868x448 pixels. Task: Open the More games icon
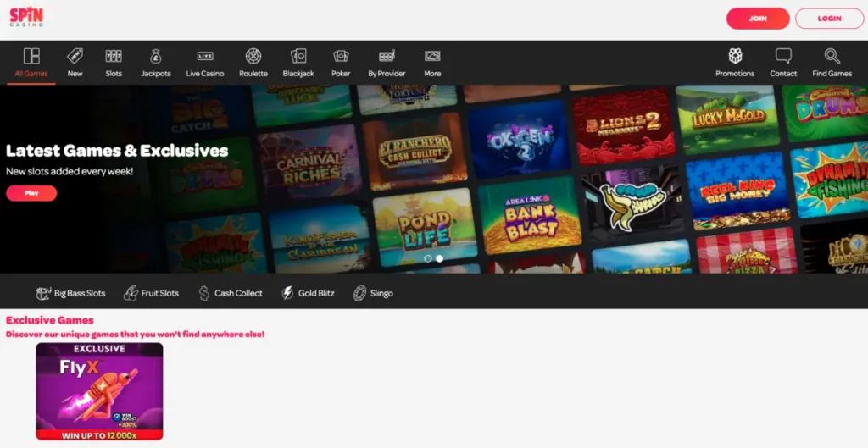tap(432, 56)
